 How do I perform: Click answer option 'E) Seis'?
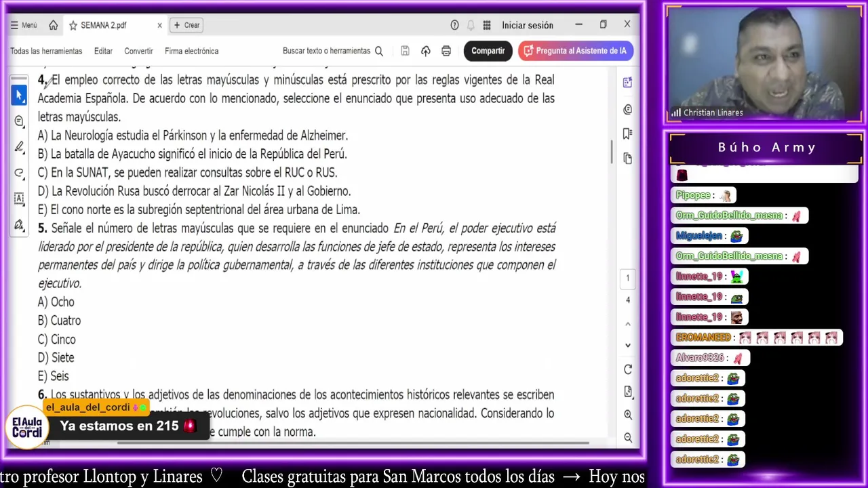[x=54, y=376]
